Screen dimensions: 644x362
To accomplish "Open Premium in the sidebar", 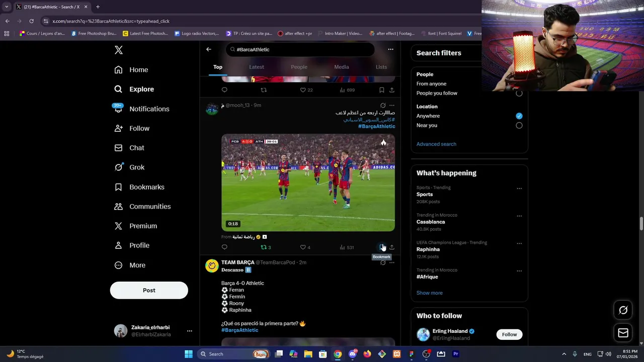I will (x=136, y=226).
